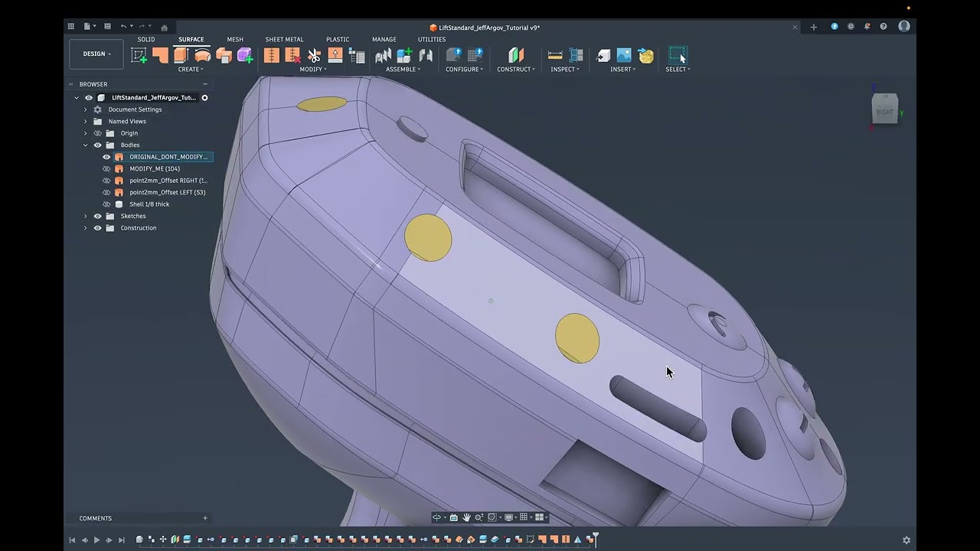Click the Save icon
Viewport: 980px width, 551px height.
[x=107, y=27]
